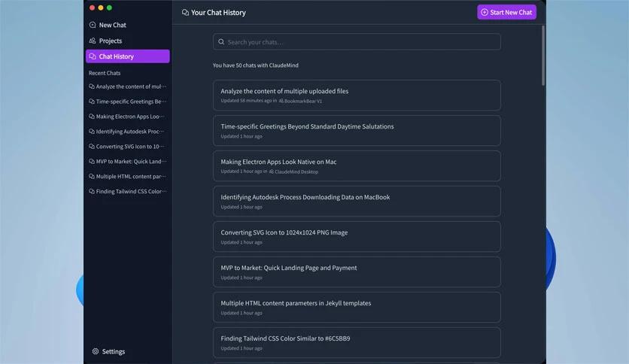
Task: Open Settings at sidebar bottom
Action: point(108,351)
